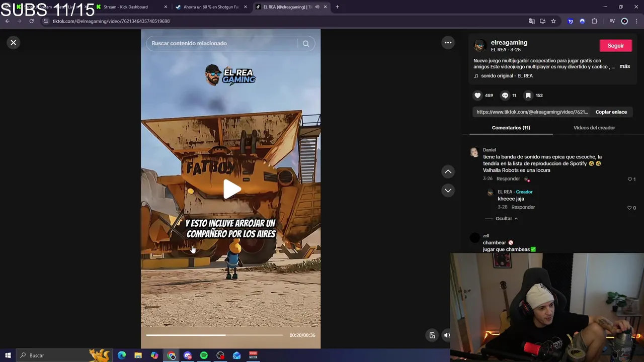The height and width of the screenshot is (362, 644).
Task: Open the Chrome profile avatar in toolbar
Action: (624, 21)
